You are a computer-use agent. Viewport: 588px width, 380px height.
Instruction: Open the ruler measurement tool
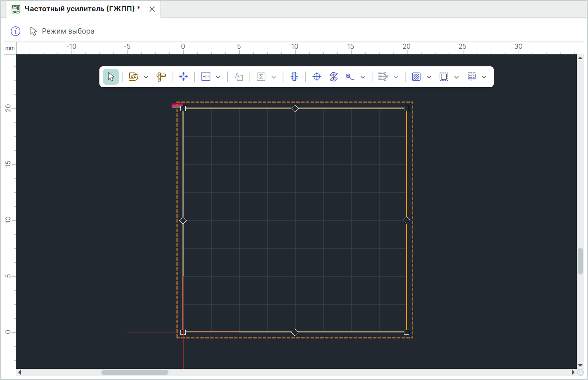coord(161,77)
